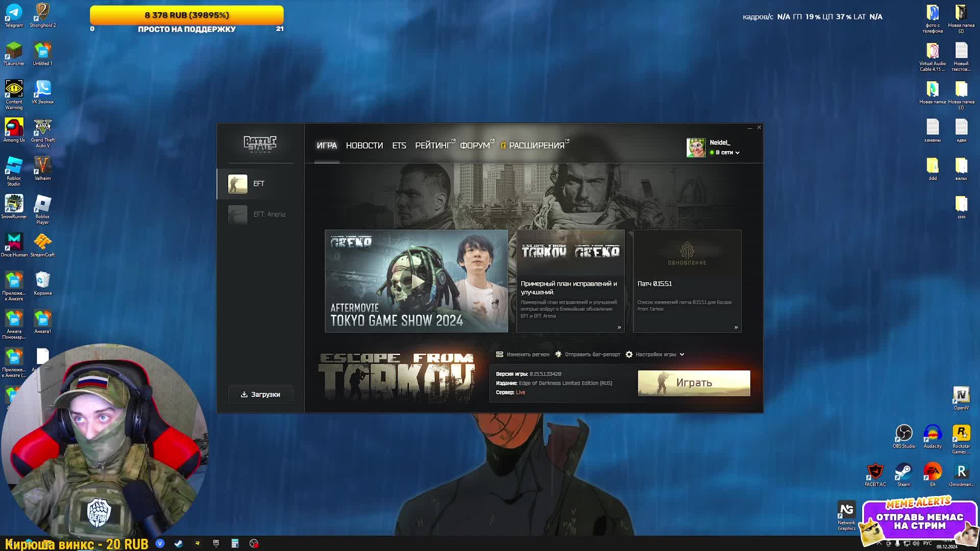Open the OBS Studio desktop shortcut
The width and height of the screenshot is (980, 551).
click(903, 434)
